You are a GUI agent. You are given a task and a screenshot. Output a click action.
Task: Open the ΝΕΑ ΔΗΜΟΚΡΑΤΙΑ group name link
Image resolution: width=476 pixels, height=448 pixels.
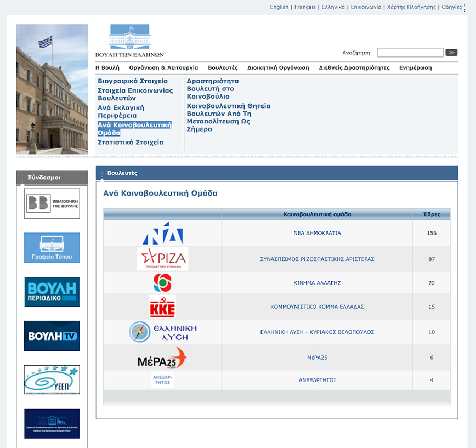pyautogui.click(x=317, y=233)
